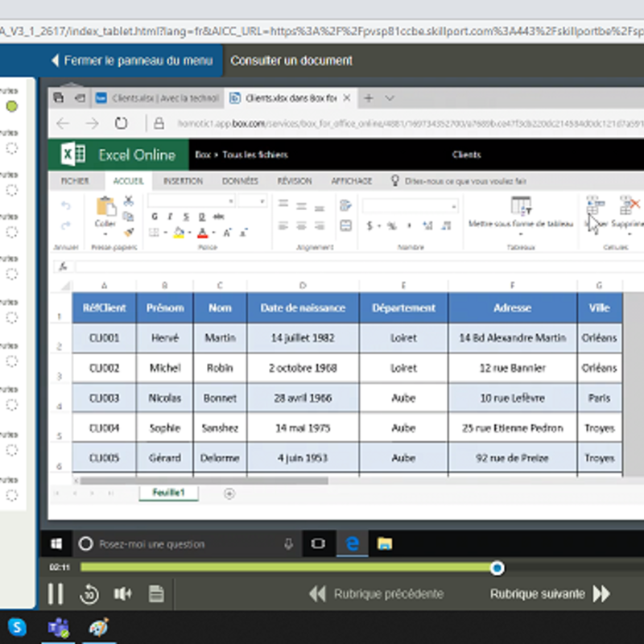Increase decimal places icon
This screenshot has height=644, width=644.
coord(427,225)
